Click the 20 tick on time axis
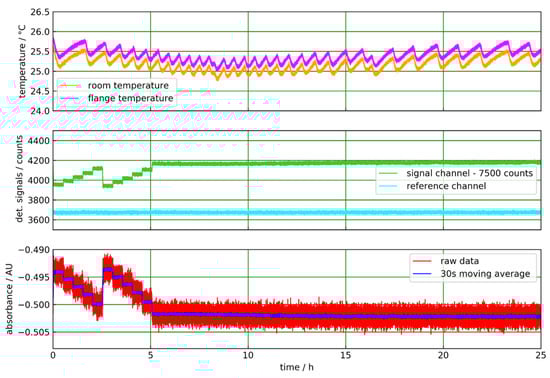 click(443, 355)
